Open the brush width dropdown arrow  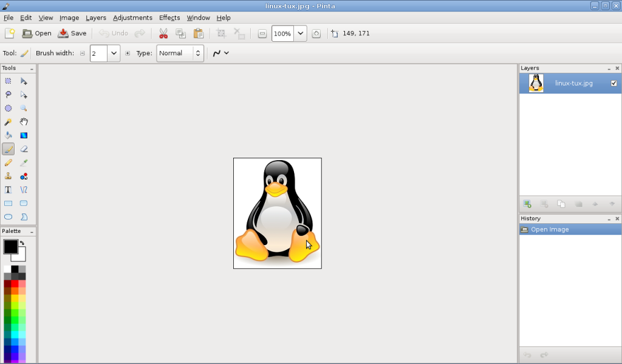[x=114, y=53]
